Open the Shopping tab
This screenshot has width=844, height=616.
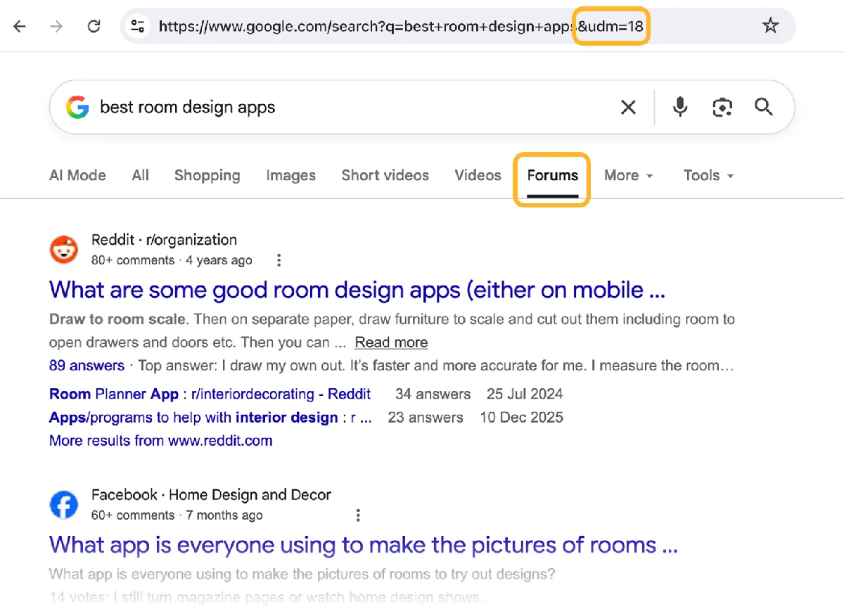point(207,176)
